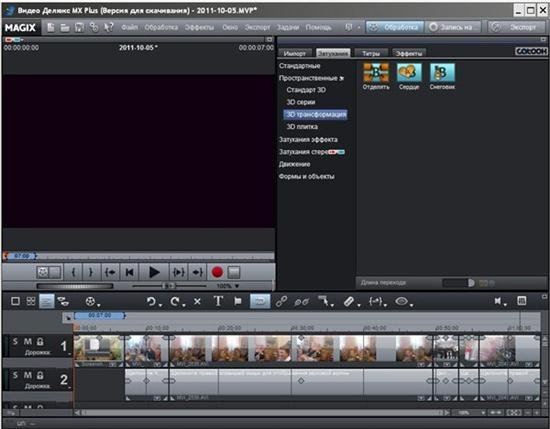This screenshot has width=550, height=429.
Task: Jump to range start bracket button
Action: 110,272
